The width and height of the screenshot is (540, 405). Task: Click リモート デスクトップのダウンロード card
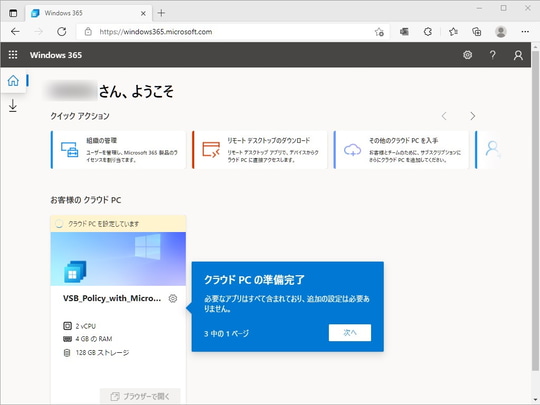pos(260,150)
